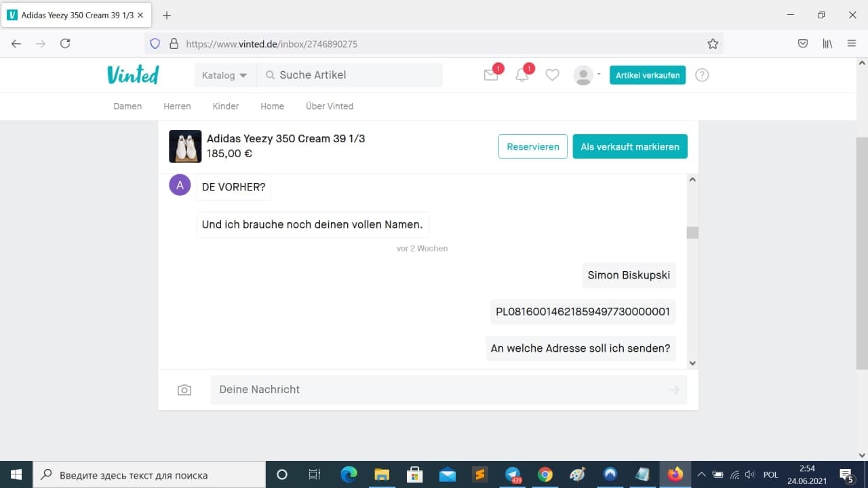Open the Kinder category
The width and height of the screenshot is (868, 488).
(x=226, y=106)
